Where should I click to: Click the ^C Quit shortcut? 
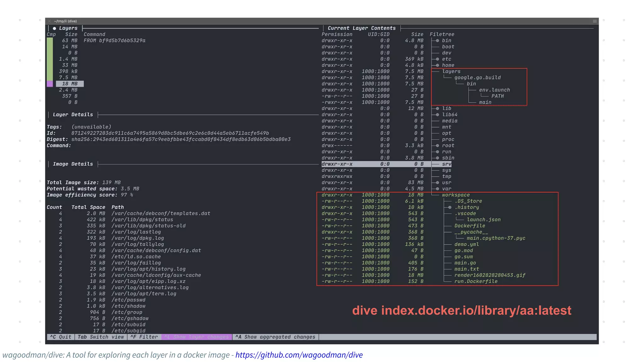pyautogui.click(x=61, y=337)
